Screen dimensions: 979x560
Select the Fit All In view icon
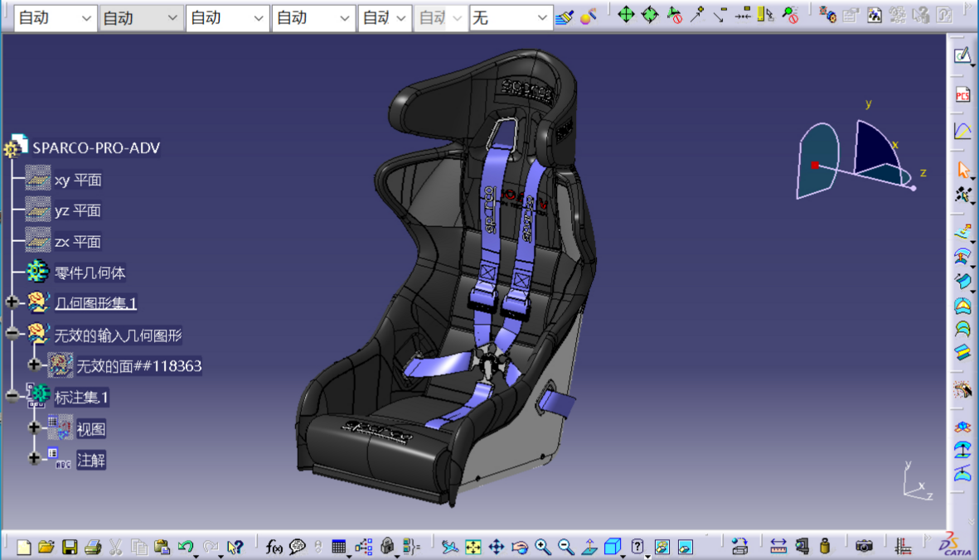tap(473, 547)
